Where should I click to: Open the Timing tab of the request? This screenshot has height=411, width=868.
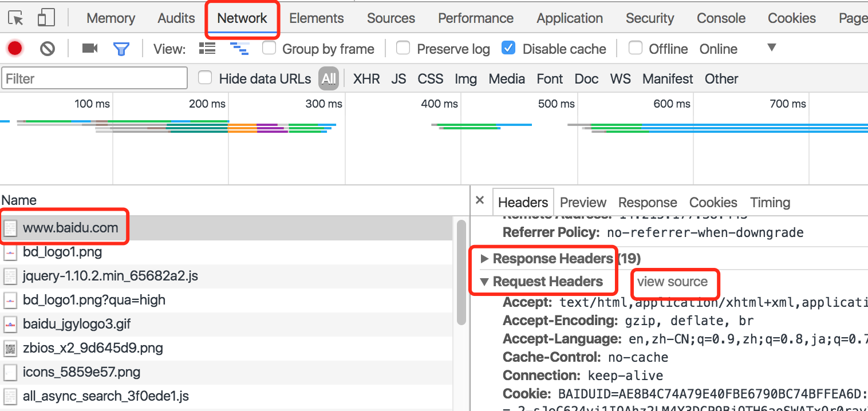point(770,203)
